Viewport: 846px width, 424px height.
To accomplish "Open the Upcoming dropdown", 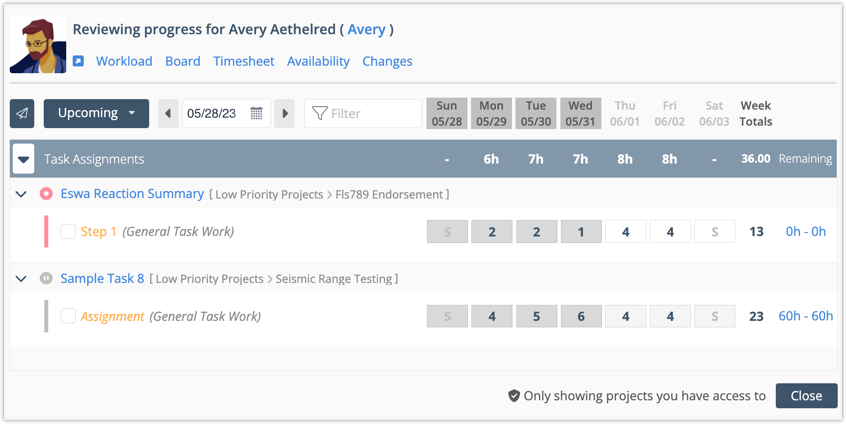I will click(96, 113).
